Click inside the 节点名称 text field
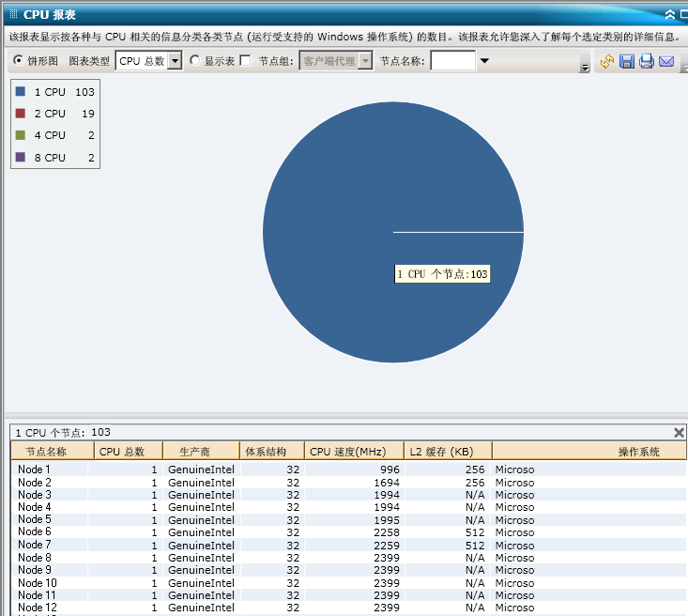Viewport: 688px width, 616px height. [x=452, y=61]
